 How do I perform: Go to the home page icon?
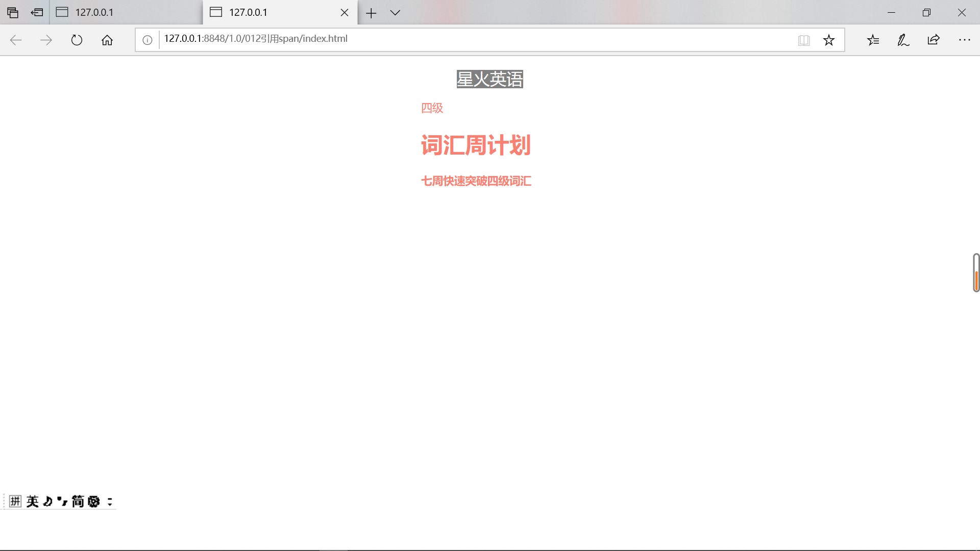[107, 40]
